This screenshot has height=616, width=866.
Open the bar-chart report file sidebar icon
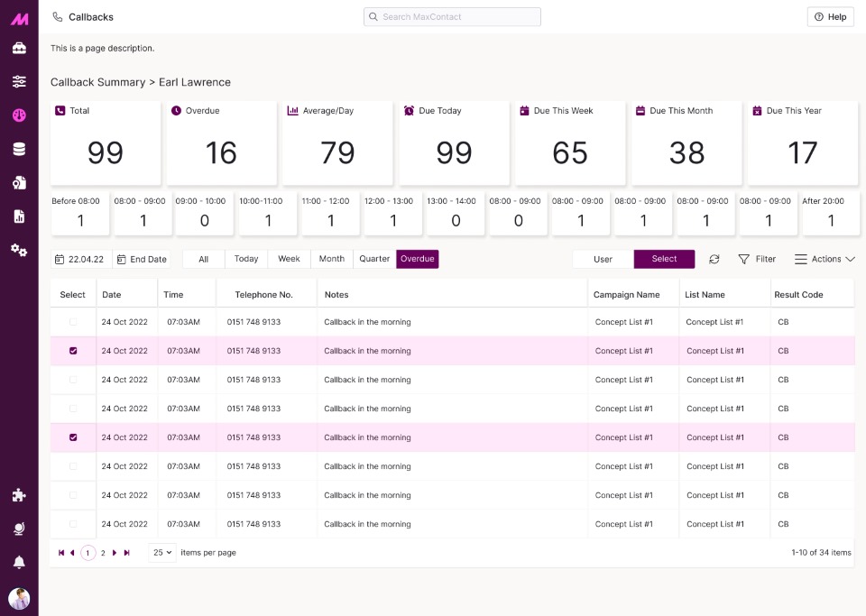pos(19,216)
